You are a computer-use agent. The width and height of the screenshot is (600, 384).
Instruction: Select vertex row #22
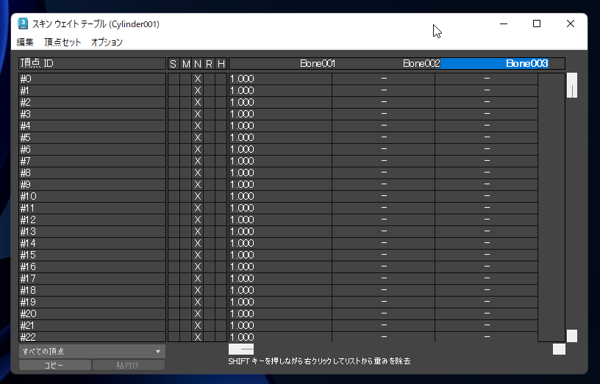coord(92,337)
